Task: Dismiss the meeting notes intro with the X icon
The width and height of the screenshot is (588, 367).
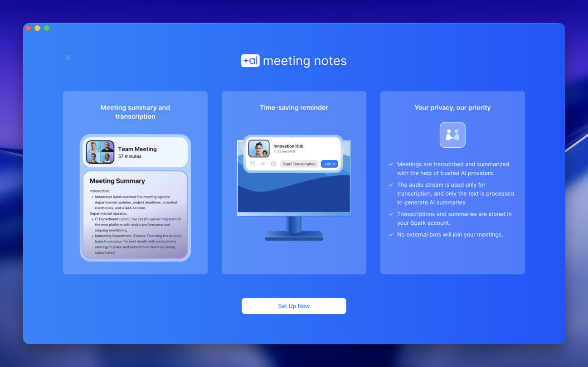Action: pos(68,58)
